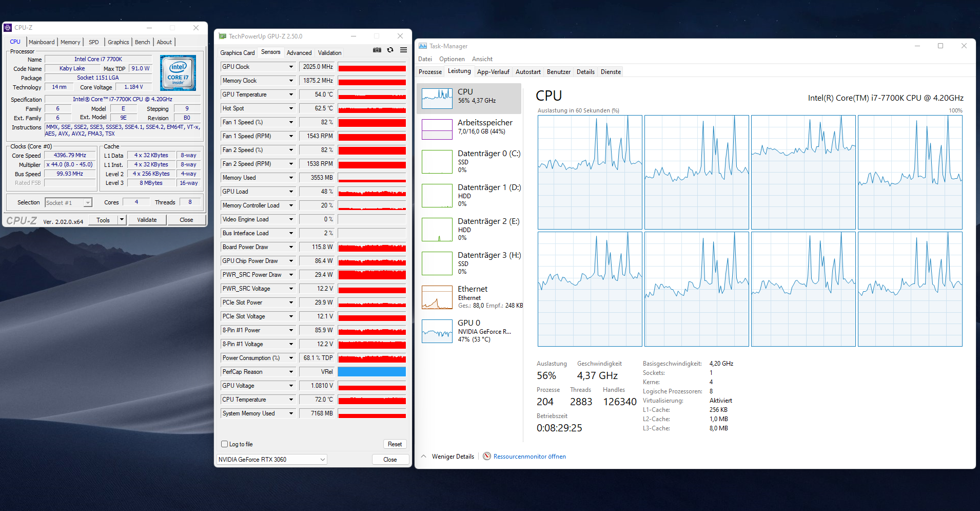Open the Board Power Draw sensor dropdown

point(291,247)
